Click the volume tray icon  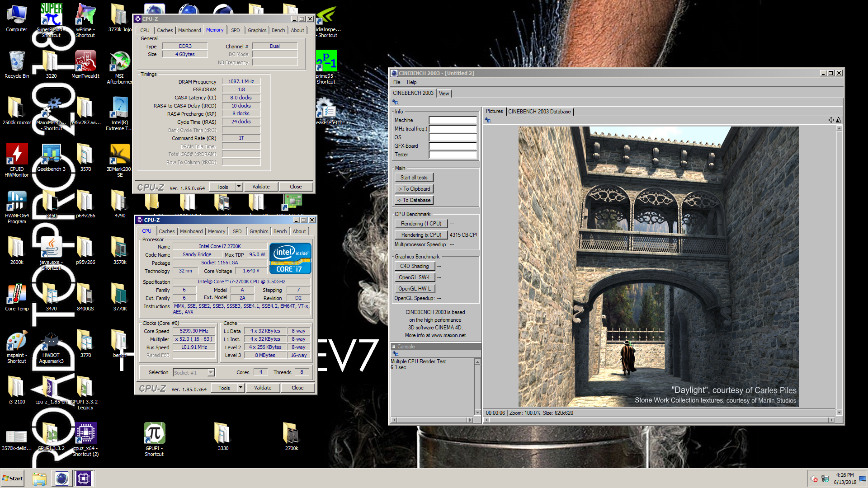point(814,479)
